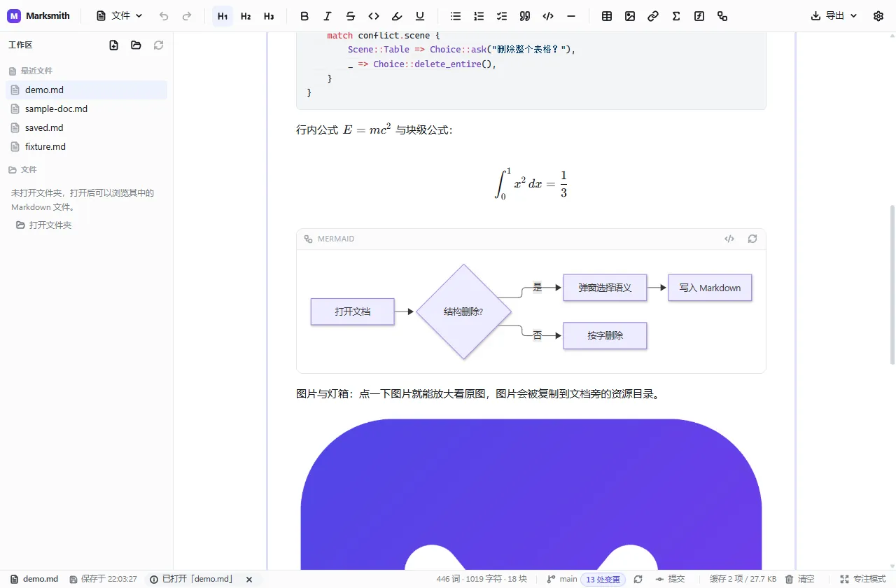Create a new file in 工作区
This screenshot has height=588, width=896.
click(114, 45)
